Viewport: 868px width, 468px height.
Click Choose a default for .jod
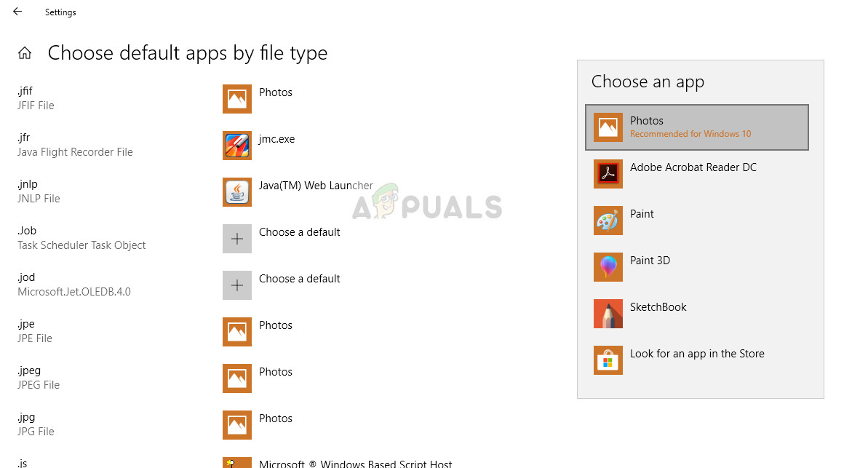coord(299,279)
